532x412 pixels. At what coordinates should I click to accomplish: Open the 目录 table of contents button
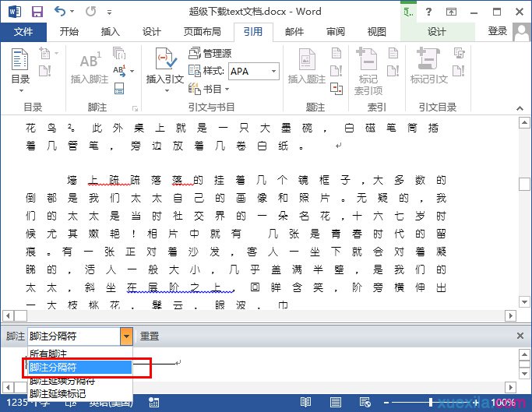point(20,70)
